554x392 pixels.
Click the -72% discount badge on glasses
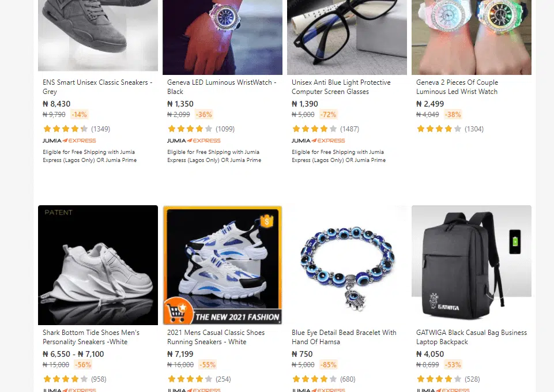tap(328, 114)
